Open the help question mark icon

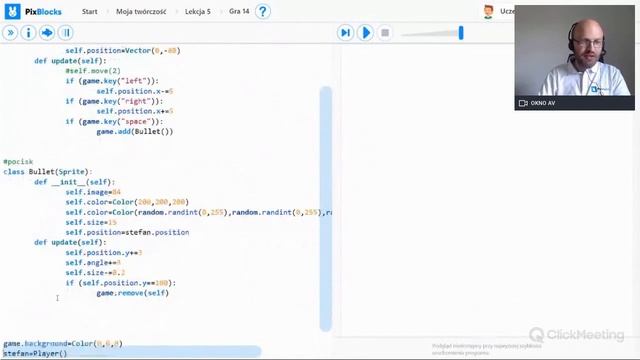tap(263, 11)
